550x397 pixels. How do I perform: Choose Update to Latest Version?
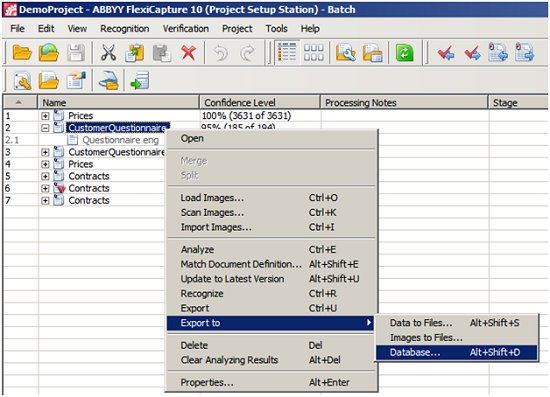click(x=271, y=279)
